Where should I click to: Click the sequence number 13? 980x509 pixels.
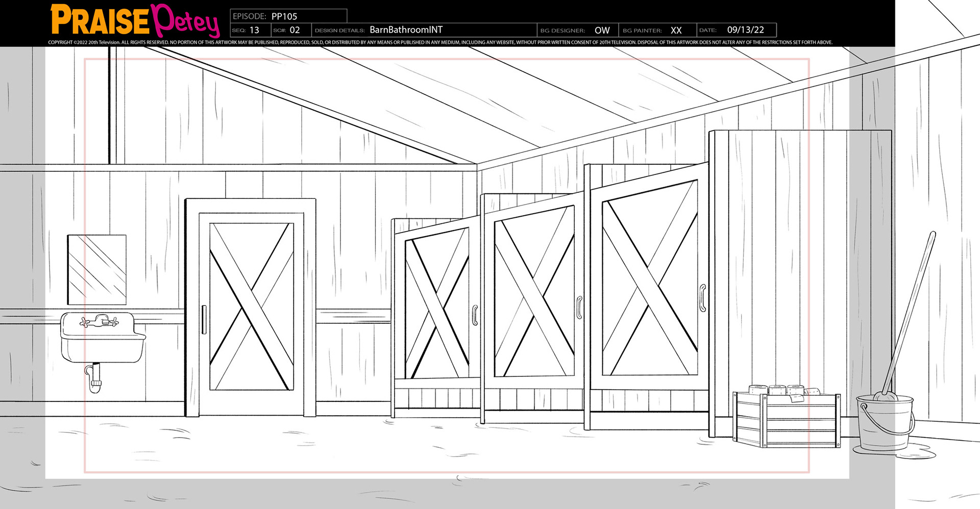click(254, 30)
